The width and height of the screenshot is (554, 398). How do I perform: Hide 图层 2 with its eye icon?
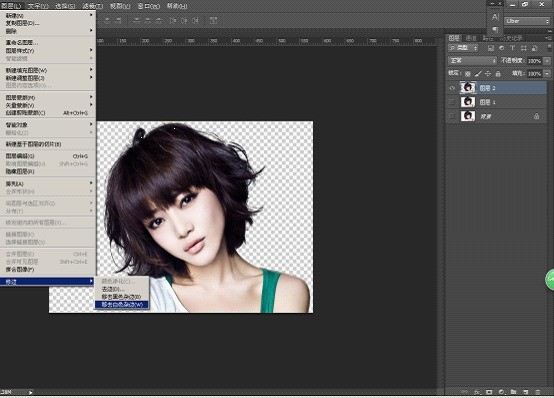tap(452, 88)
